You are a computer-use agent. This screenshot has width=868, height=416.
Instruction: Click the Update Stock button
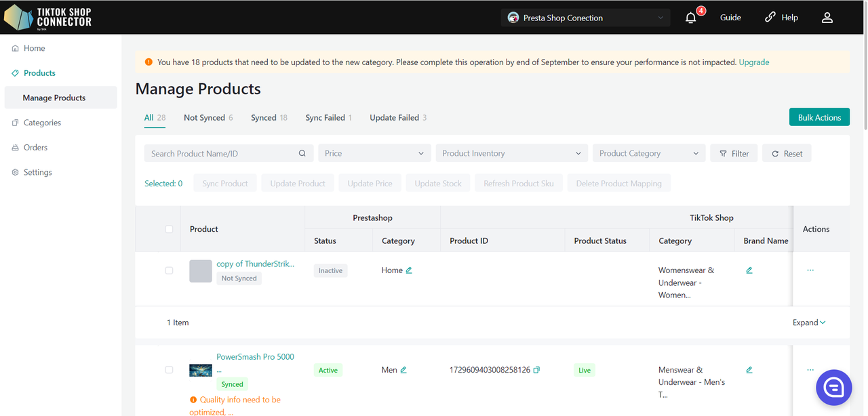[438, 183]
